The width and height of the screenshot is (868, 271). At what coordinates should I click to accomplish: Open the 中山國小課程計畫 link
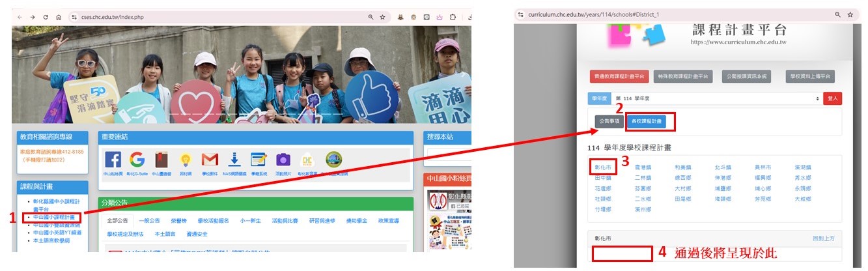tap(55, 217)
